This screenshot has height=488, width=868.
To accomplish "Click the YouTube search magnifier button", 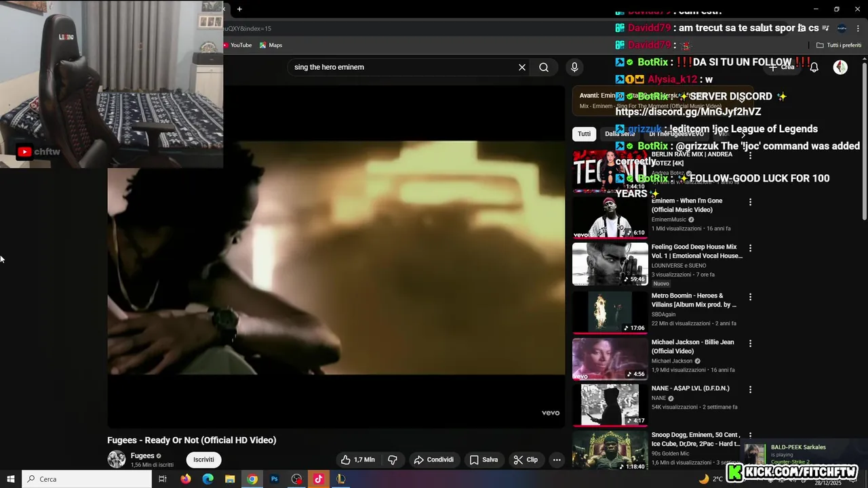I will 544,67.
